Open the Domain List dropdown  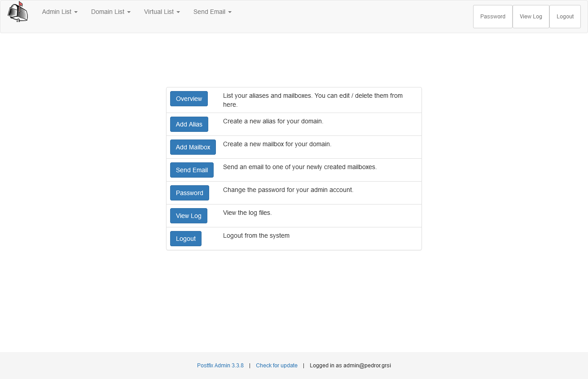(110, 12)
